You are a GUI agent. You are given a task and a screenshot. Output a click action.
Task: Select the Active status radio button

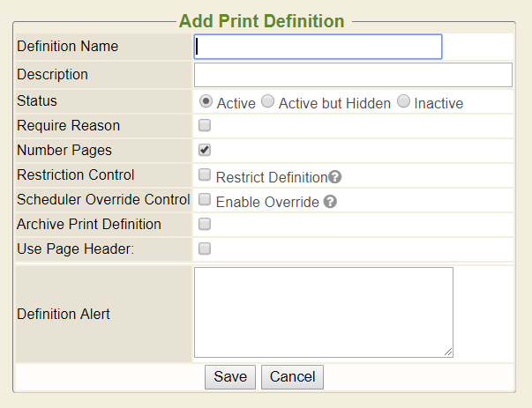point(206,101)
